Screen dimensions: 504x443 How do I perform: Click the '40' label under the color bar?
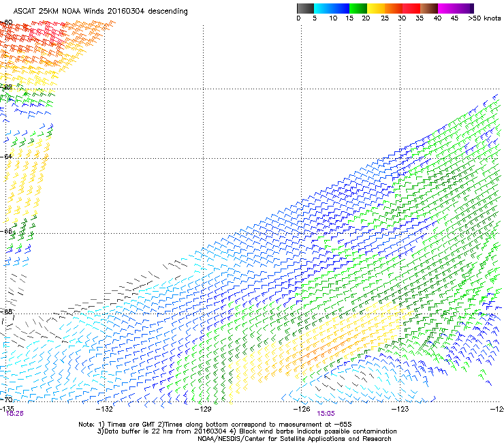tap(437, 18)
